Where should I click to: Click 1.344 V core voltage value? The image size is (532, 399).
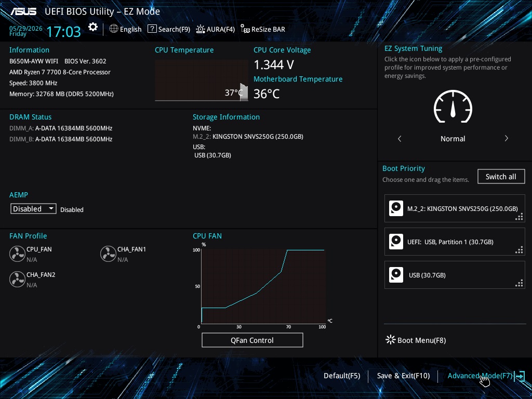click(274, 64)
